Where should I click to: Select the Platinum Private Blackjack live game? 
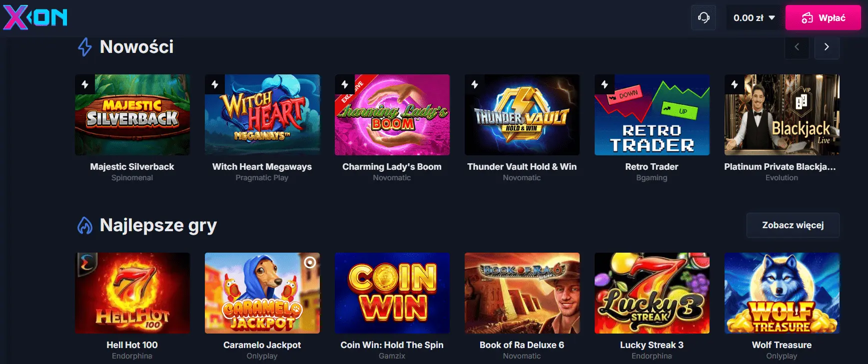click(x=782, y=115)
